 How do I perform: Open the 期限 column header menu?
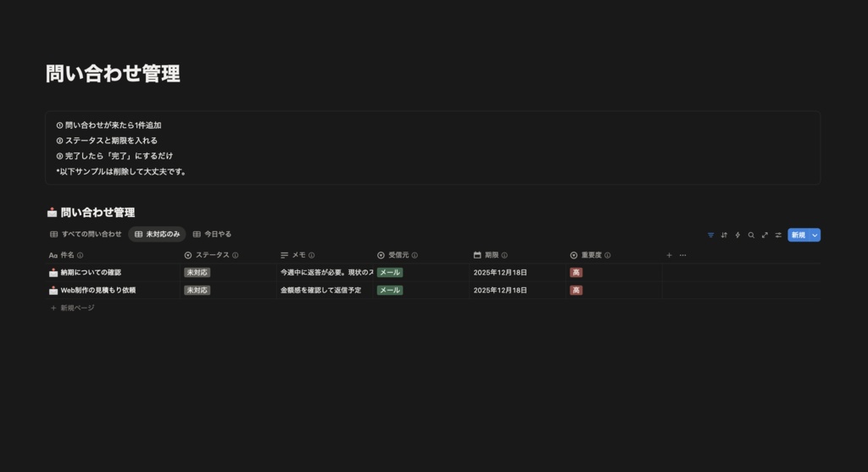491,255
